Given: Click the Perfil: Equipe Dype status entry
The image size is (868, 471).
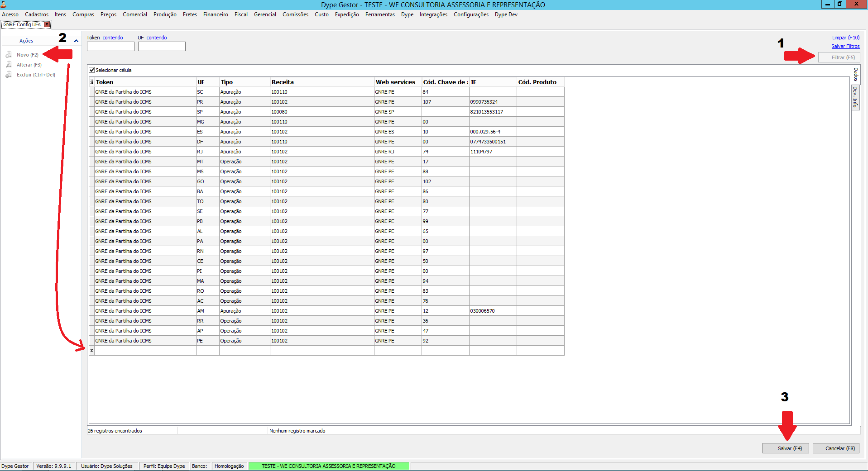Looking at the screenshot, I should [164, 466].
